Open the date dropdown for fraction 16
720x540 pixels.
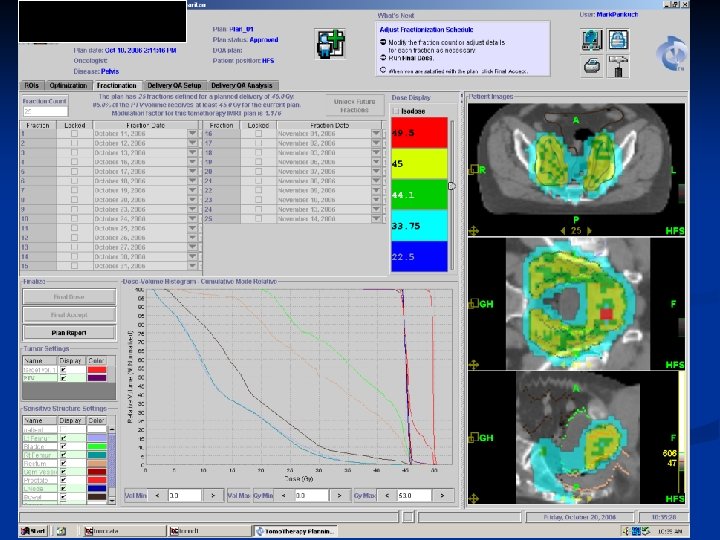tap(376, 134)
